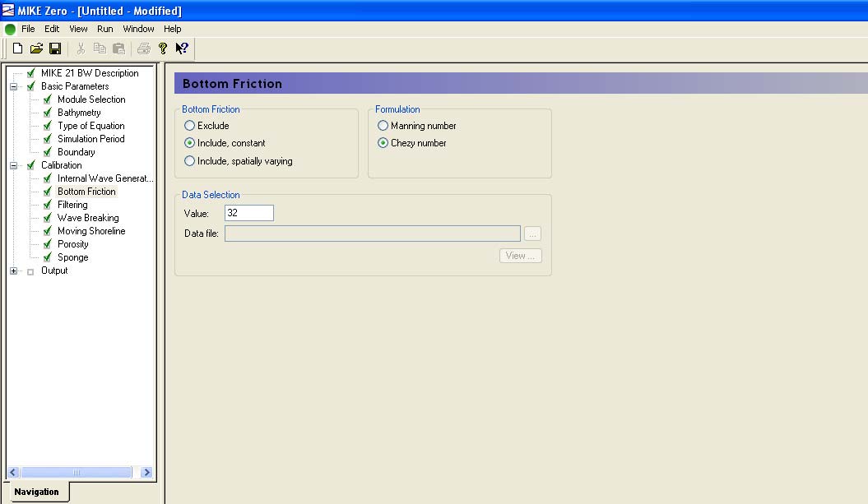Open the Edit menu
868x504 pixels.
52,29
